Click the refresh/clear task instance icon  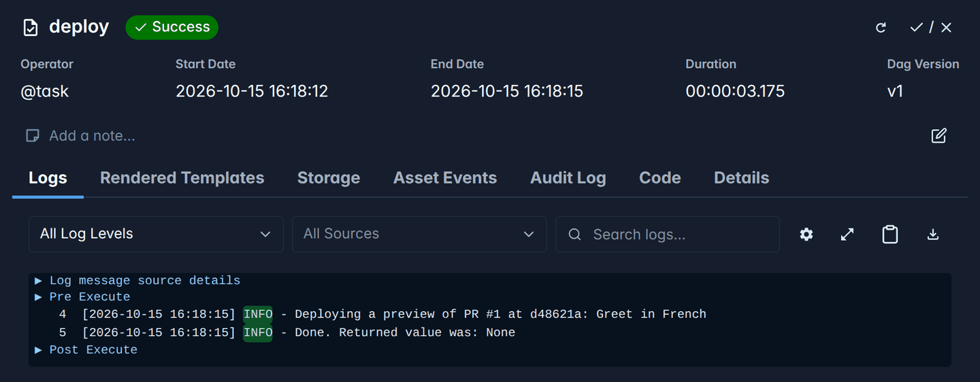881,27
